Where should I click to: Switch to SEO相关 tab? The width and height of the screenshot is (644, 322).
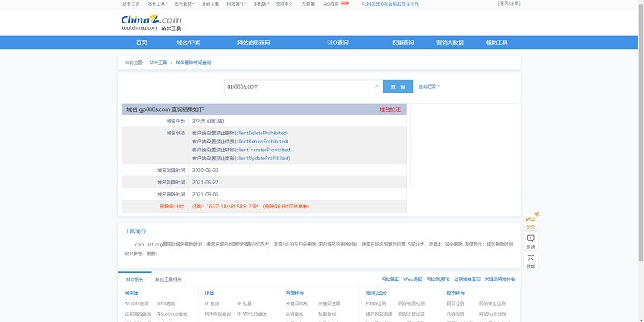click(134, 279)
